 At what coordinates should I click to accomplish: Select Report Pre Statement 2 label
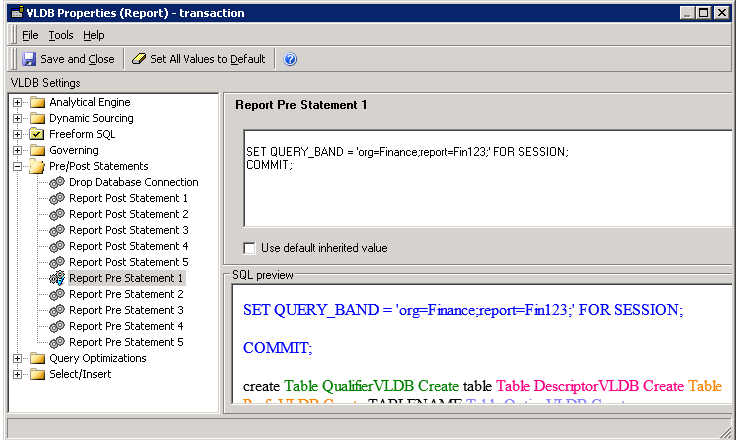[126, 295]
